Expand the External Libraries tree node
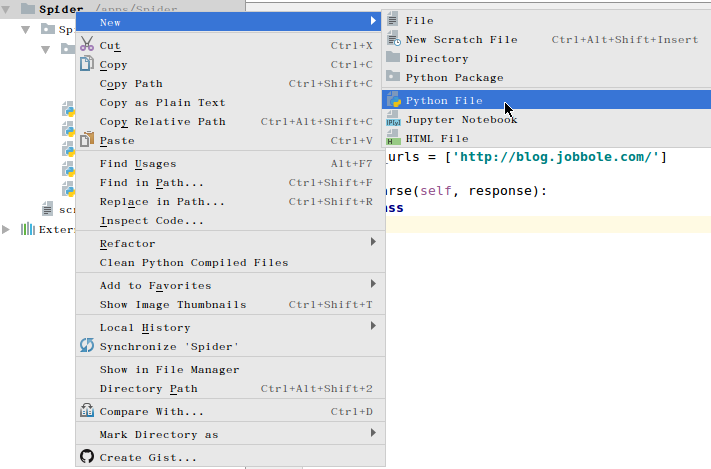 pos(7,229)
